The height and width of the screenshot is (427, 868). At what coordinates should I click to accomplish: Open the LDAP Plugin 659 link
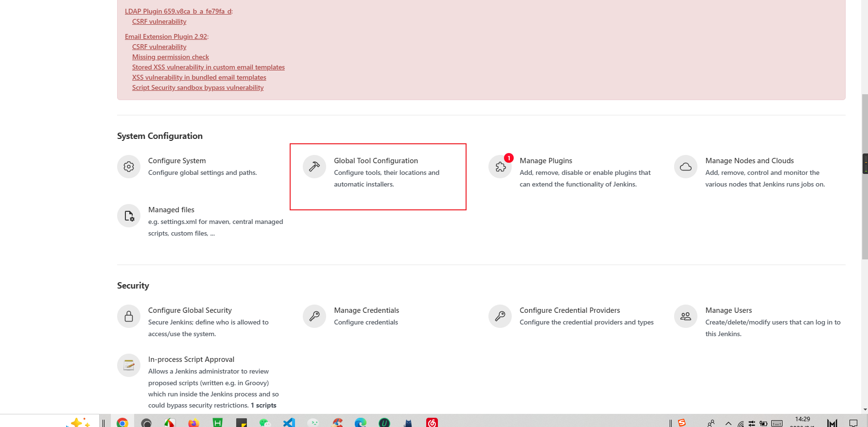(178, 11)
